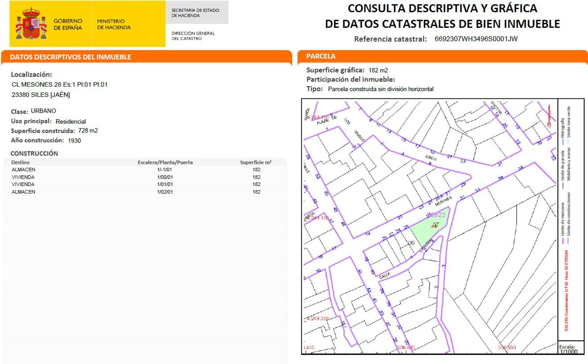Click Uso principal value 'Residencial'
The height and width of the screenshot is (364, 588).
pos(71,121)
